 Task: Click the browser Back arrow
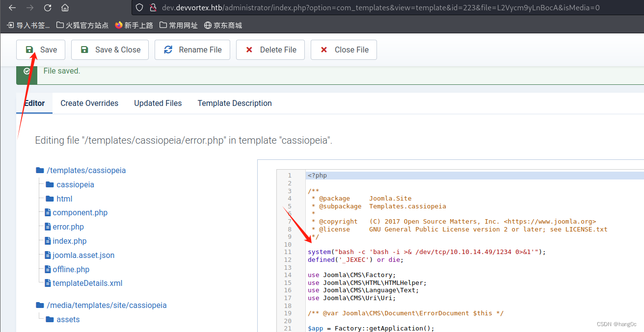click(x=12, y=8)
